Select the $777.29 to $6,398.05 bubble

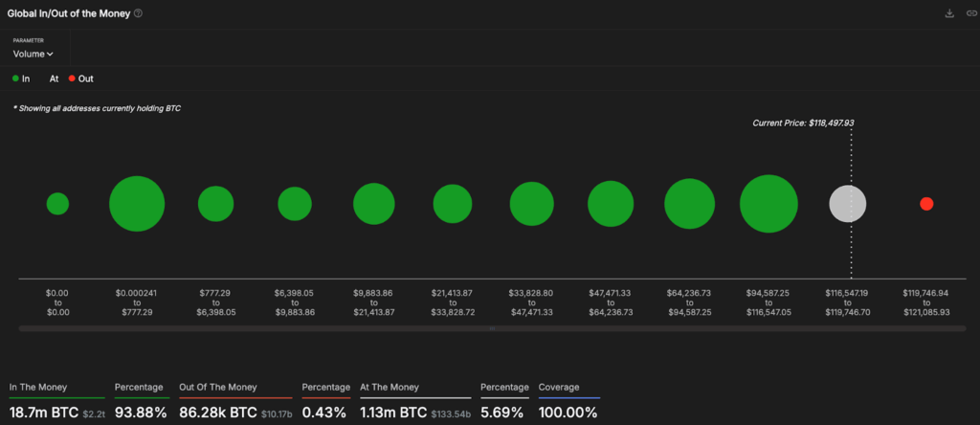pos(215,204)
